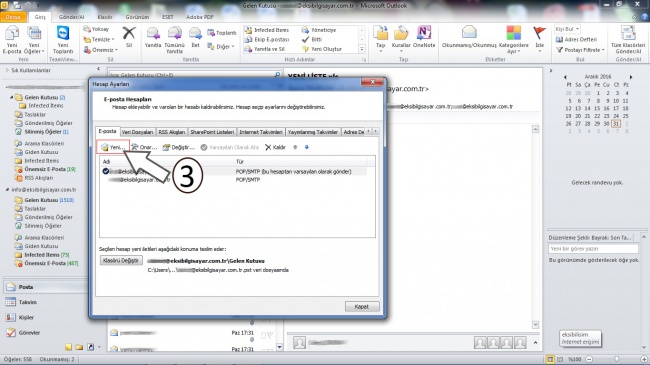The height and width of the screenshot is (365, 650).
Task: Expand Hızlı Adımlar gallery arrow
Action: (x=362, y=49)
